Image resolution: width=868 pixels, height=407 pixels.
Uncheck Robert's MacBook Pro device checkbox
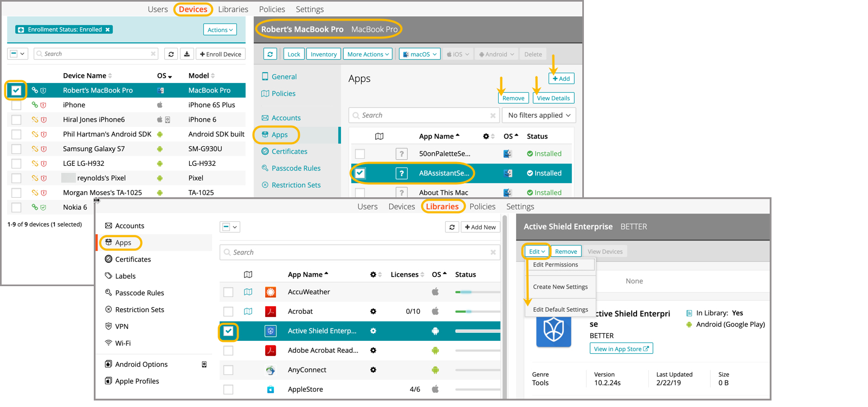tap(16, 91)
